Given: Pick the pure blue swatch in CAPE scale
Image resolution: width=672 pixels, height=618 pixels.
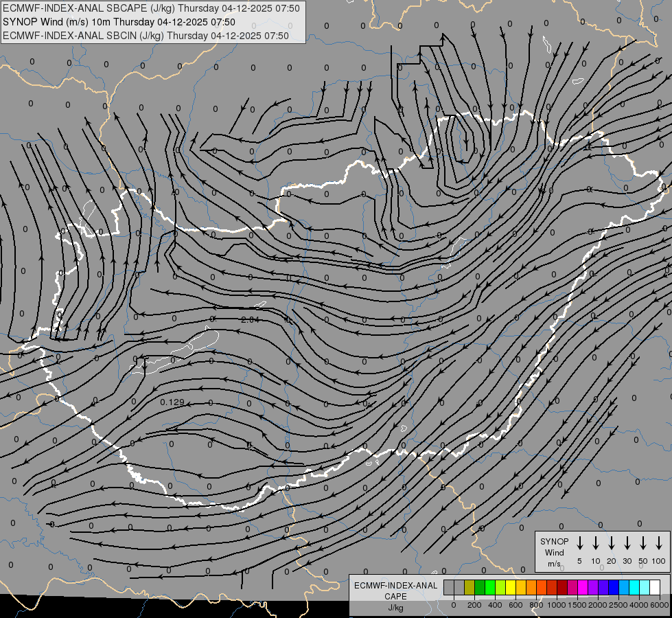Looking at the screenshot, I should point(614,588).
